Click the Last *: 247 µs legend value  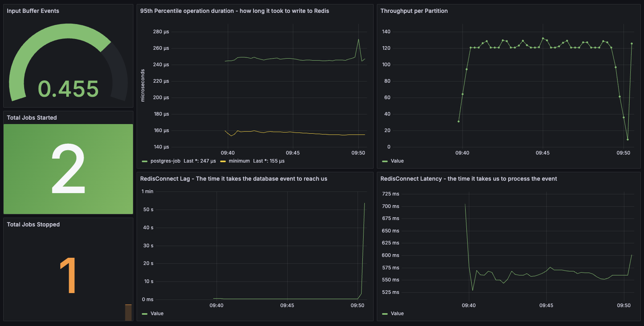200,161
